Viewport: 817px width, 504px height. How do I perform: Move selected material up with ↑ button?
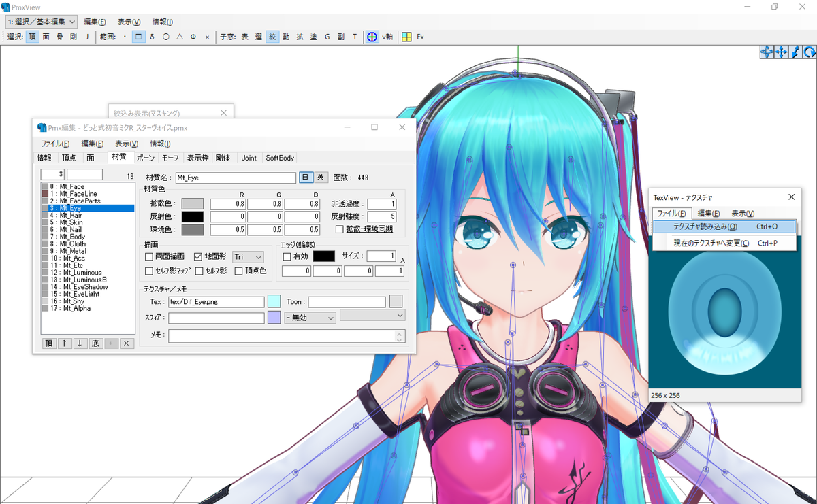(x=65, y=343)
